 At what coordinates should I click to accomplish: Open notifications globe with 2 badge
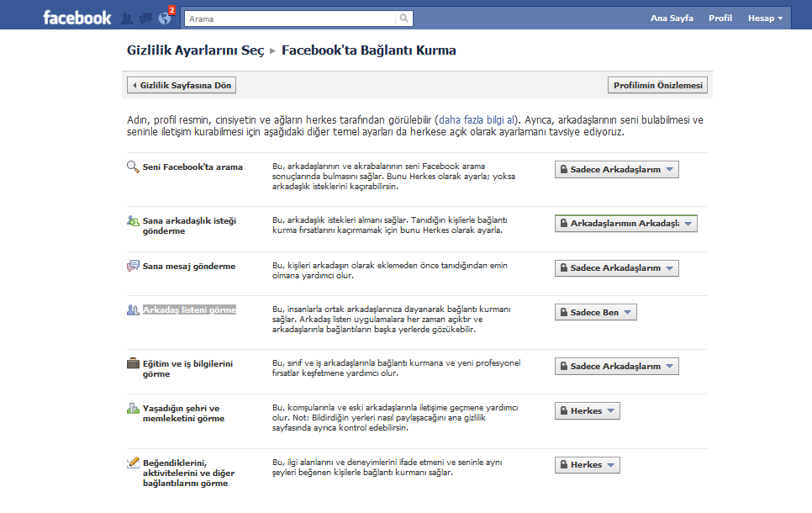pos(166,18)
